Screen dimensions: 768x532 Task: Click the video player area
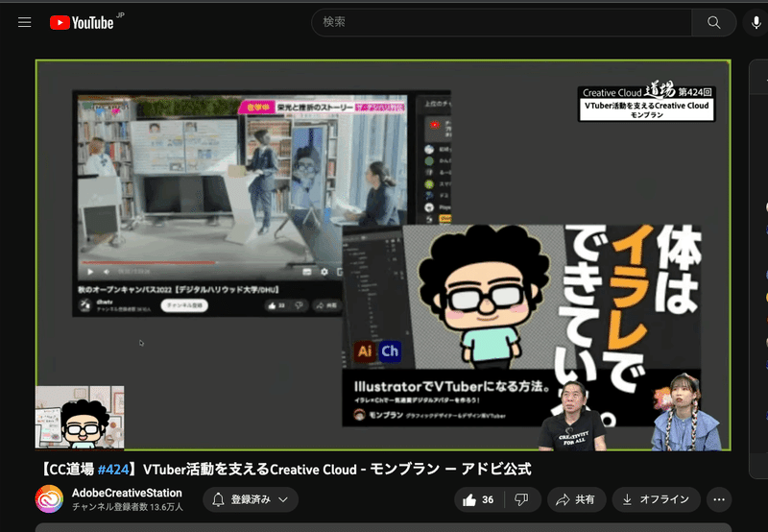tap(383, 254)
